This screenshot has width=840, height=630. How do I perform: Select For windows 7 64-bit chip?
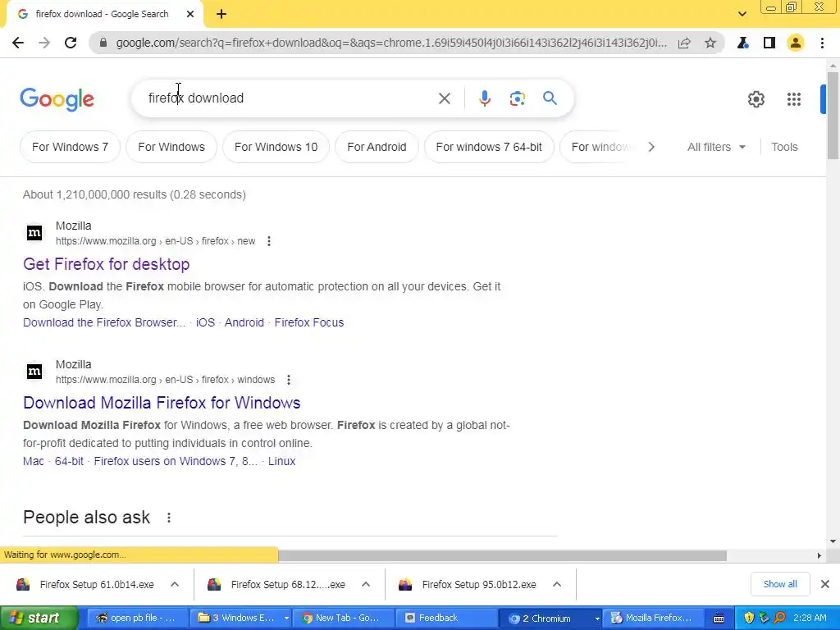[489, 147]
